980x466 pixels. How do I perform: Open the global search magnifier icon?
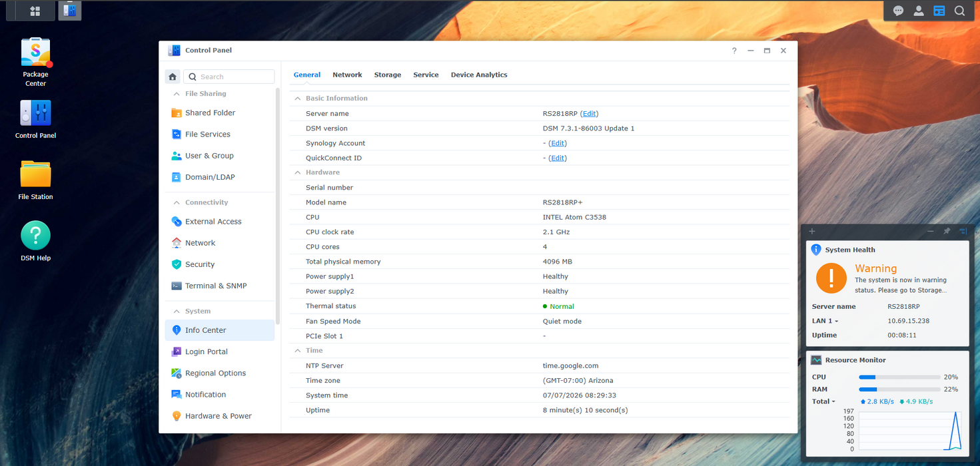coord(959,11)
